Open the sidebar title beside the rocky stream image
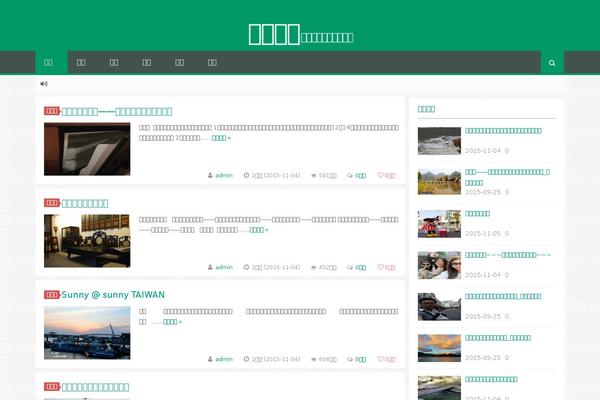600x400 pixels. [x=503, y=131]
